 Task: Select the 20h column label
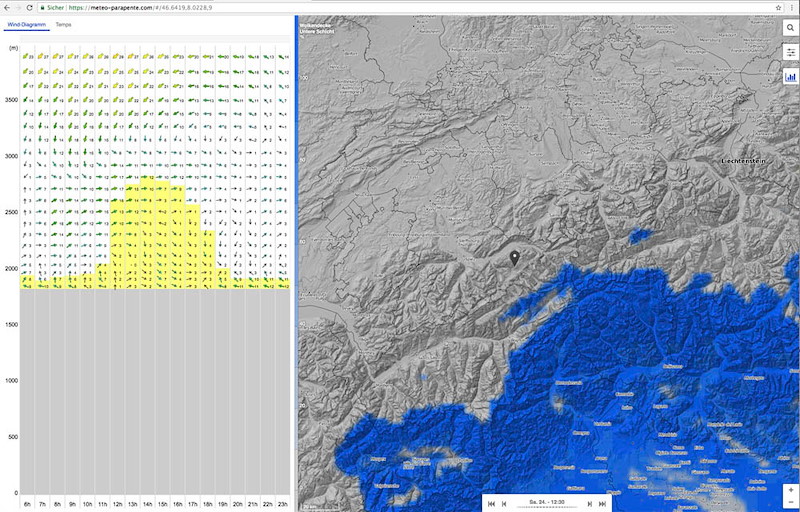click(x=238, y=504)
